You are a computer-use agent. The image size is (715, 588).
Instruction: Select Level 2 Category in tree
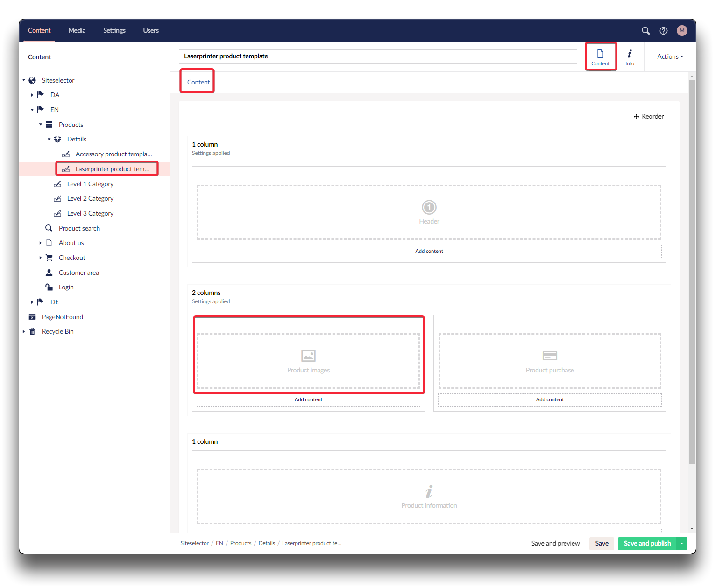[90, 199]
